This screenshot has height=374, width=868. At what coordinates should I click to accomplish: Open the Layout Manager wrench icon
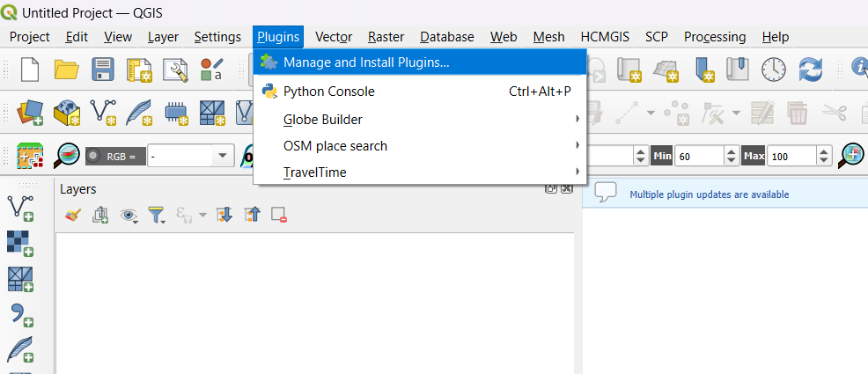tap(176, 70)
